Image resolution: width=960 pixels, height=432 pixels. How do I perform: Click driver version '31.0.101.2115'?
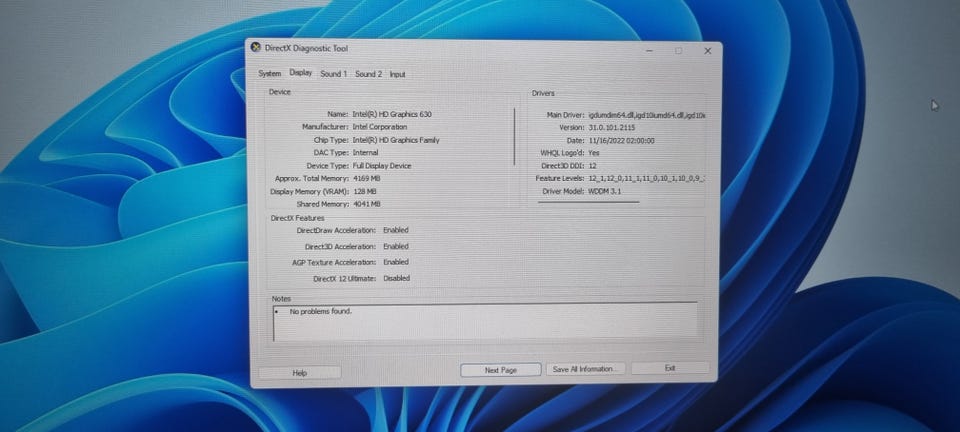click(612, 128)
